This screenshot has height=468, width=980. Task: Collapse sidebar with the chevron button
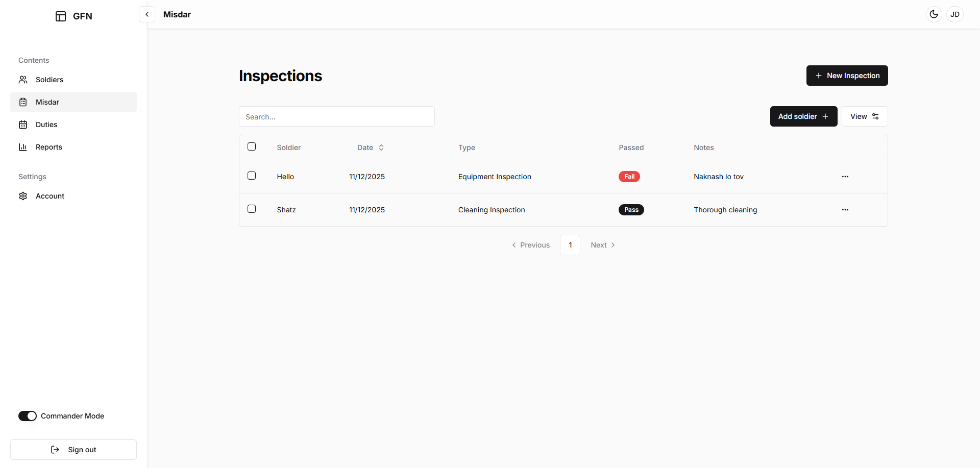tap(147, 14)
